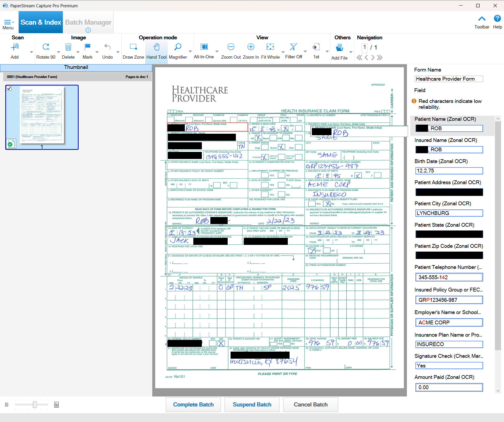This screenshot has width=504, height=422.
Task: Click the Mark flag icon
Action: tap(87, 47)
